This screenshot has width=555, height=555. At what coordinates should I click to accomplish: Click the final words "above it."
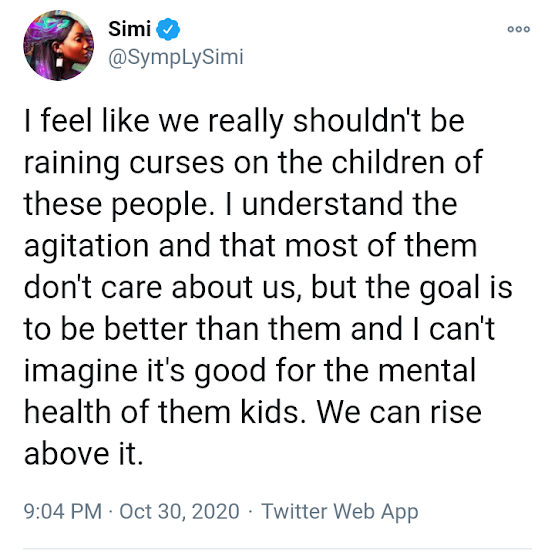[84, 454]
